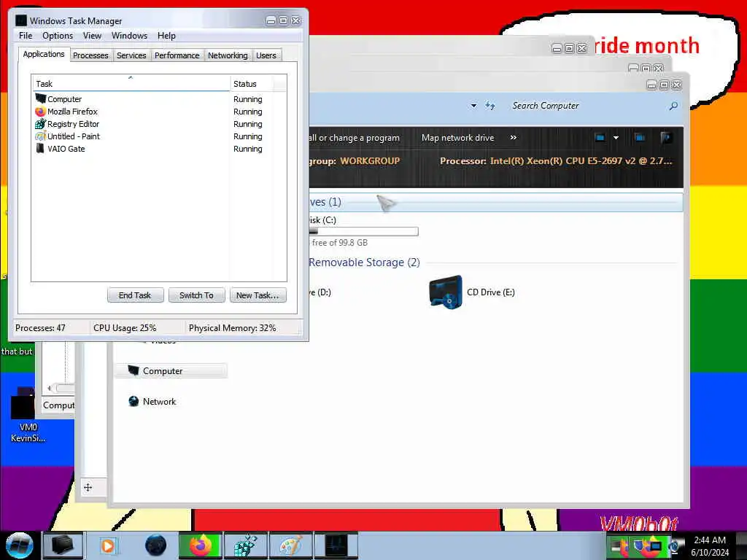Screen dimensions: 747x560
Task: Toggle the preview pane icon in Explorer
Action: [x=640, y=138]
